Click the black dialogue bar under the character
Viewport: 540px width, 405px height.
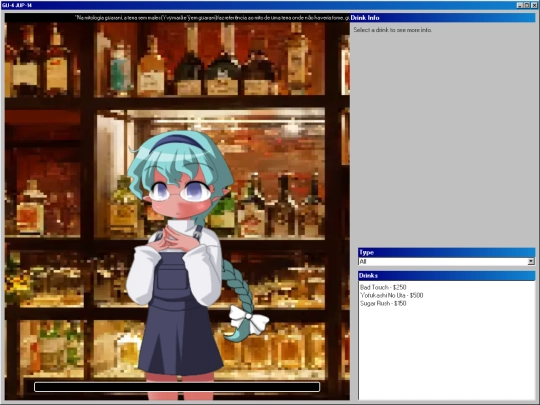click(177, 387)
